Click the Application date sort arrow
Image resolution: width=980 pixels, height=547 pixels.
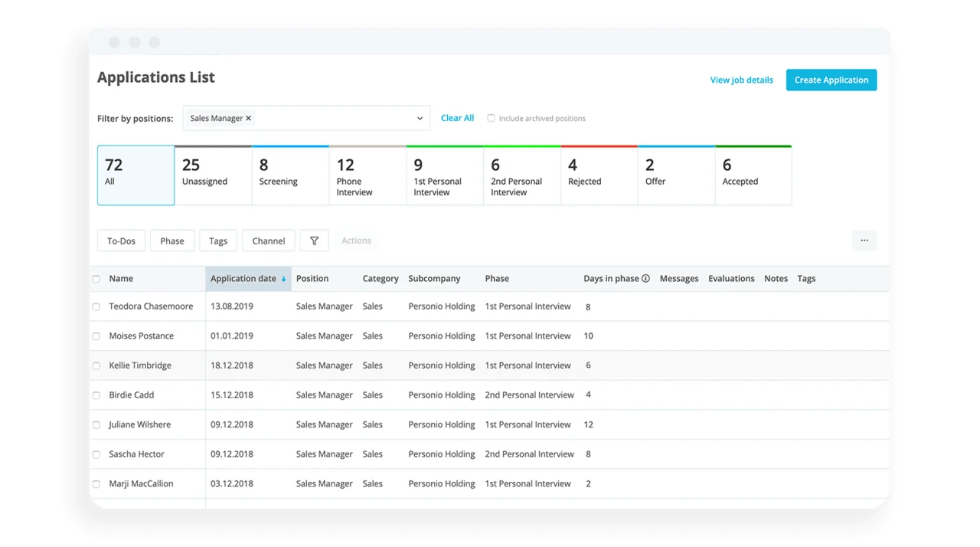tap(283, 279)
